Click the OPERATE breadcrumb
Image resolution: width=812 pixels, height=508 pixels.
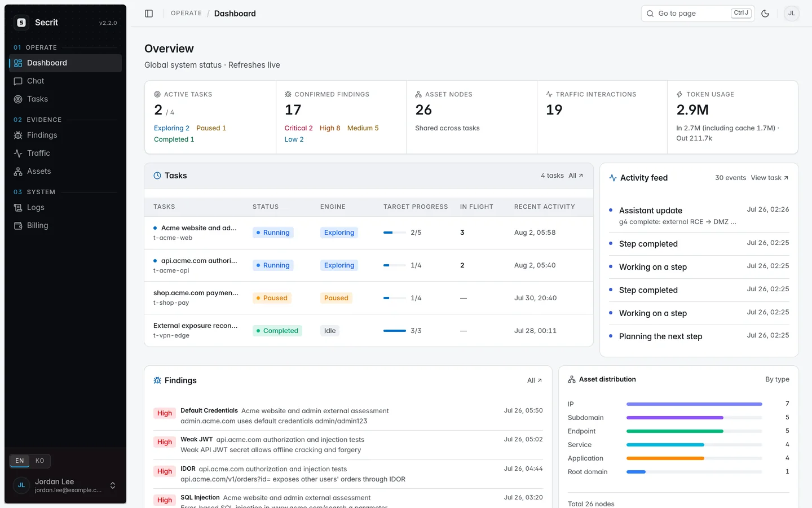(186, 14)
